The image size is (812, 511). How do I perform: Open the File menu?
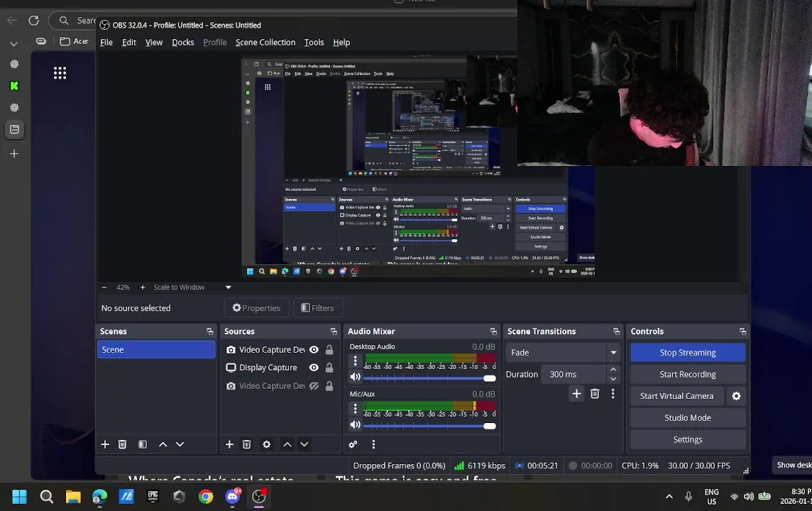106,43
